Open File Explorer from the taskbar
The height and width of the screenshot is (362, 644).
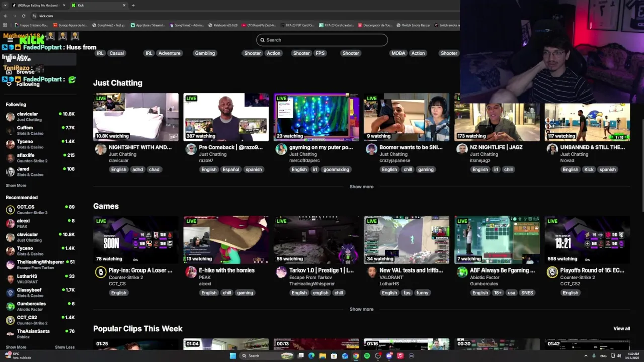(323, 356)
